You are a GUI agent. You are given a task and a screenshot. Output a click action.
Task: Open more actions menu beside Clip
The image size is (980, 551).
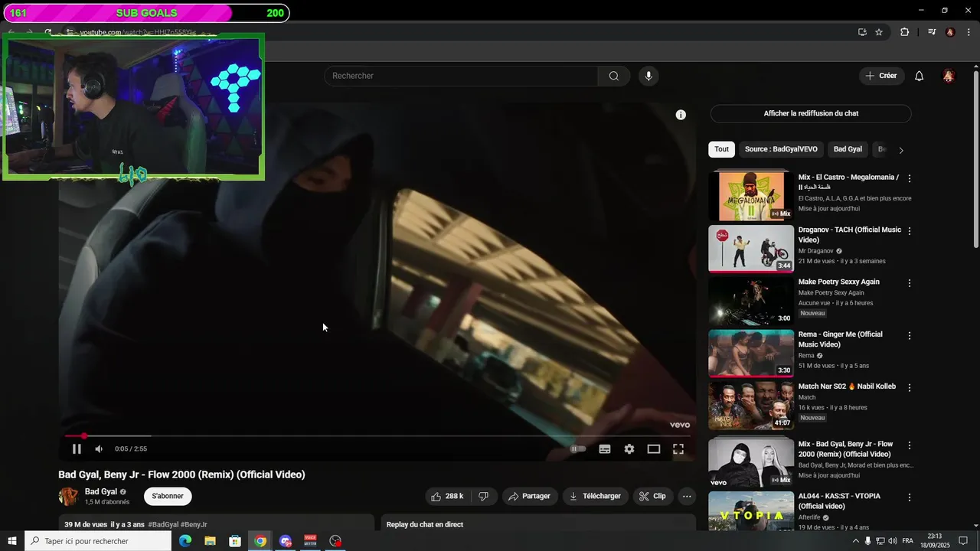[x=687, y=496]
